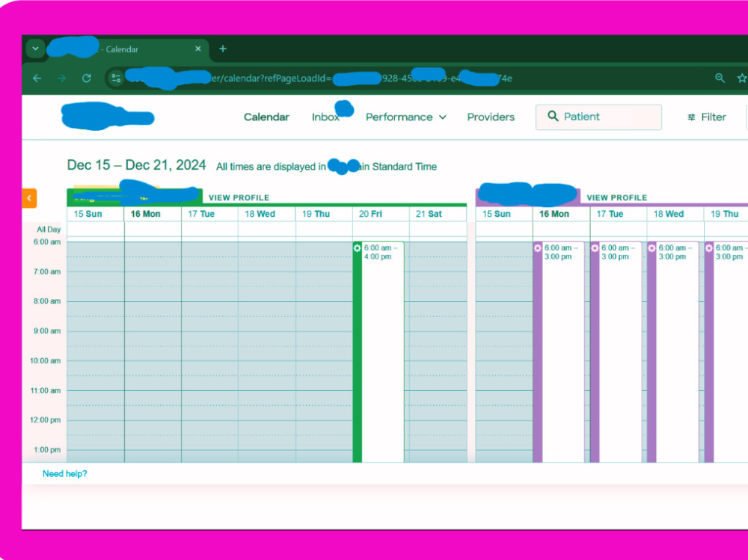Open VIEW PROFILE for purple provider
This screenshot has width=748, height=560.
pos(617,197)
